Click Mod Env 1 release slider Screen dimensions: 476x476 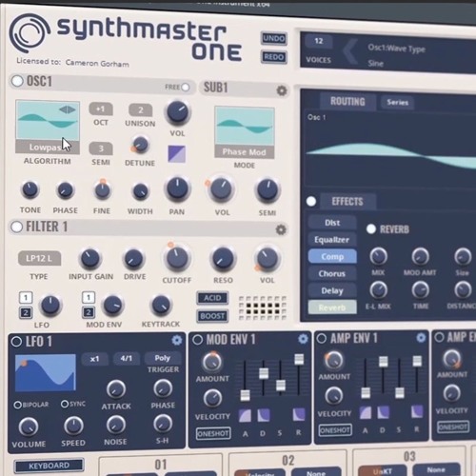coord(299,359)
